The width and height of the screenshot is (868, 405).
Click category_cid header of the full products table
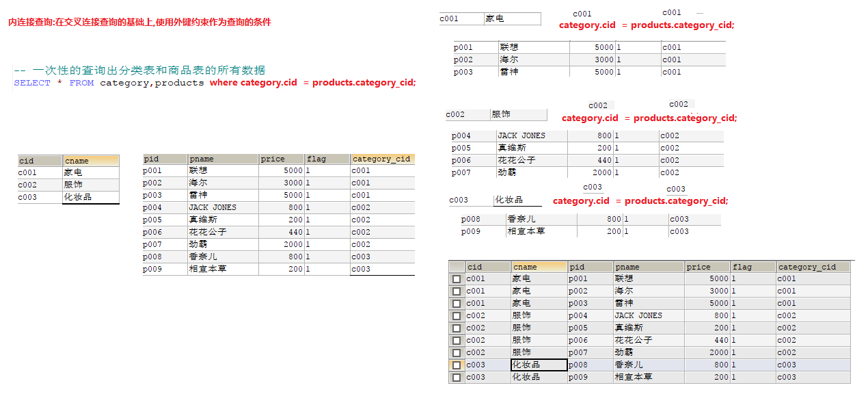pos(382,159)
